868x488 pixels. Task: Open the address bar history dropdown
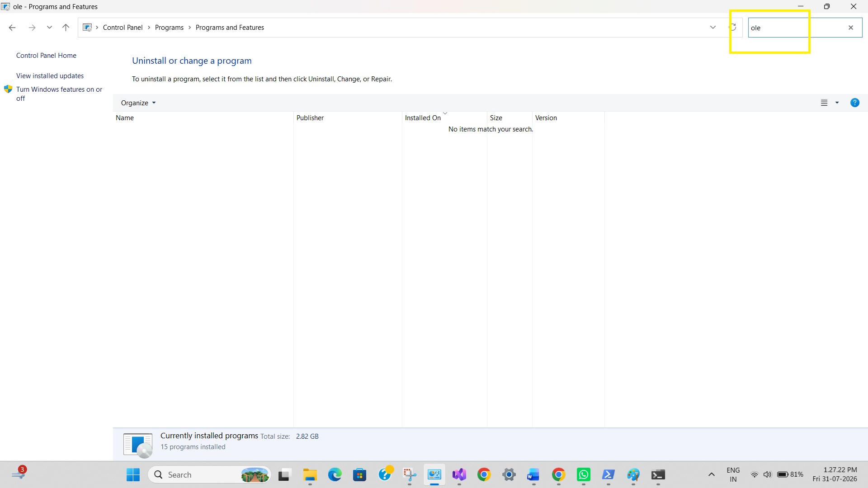713,28
